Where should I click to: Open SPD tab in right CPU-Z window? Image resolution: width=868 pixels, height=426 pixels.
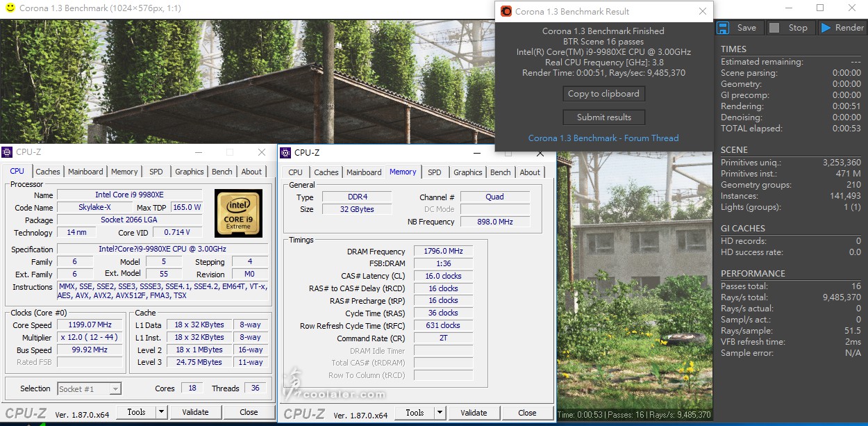click(435, 172)
